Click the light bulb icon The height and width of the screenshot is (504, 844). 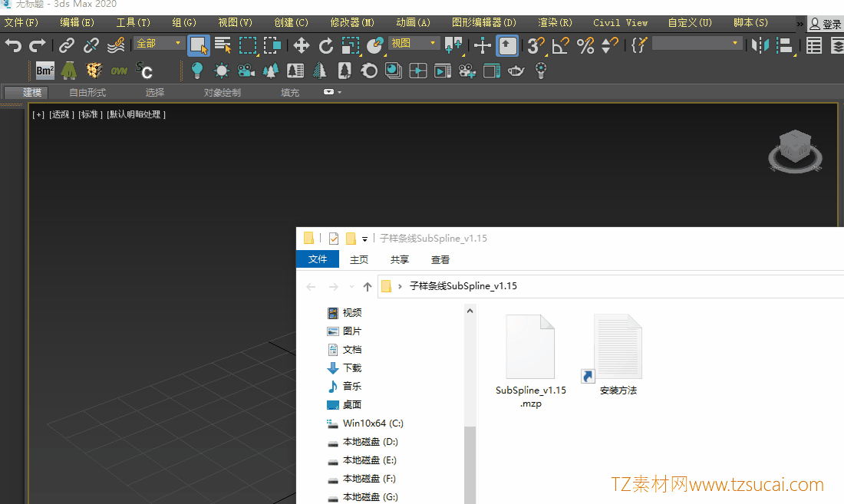(197, 71)
